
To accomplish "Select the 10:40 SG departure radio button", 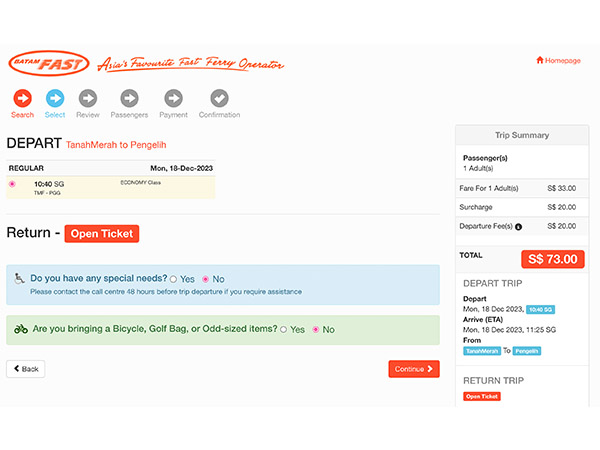I will 13,184.
